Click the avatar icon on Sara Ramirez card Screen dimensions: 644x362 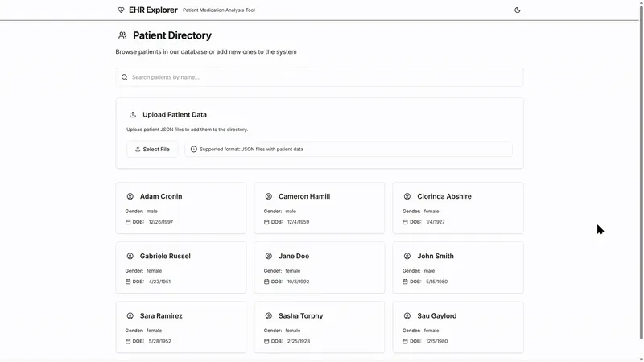click(x=130, y=315)
